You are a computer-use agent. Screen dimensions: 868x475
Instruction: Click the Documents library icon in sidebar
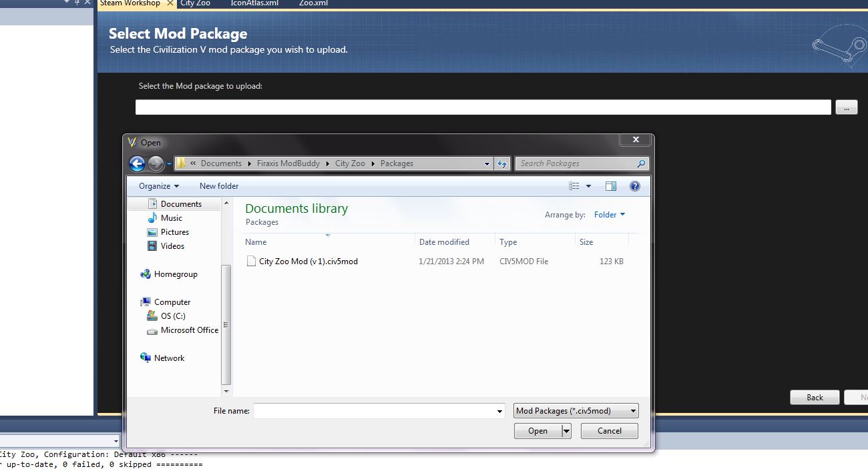click(153, 204)
